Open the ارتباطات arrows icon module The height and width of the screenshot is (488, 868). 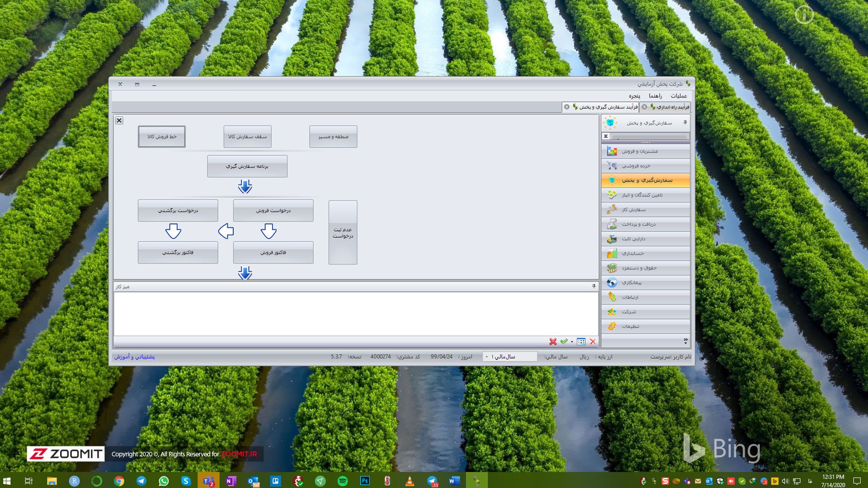point(612,297)
